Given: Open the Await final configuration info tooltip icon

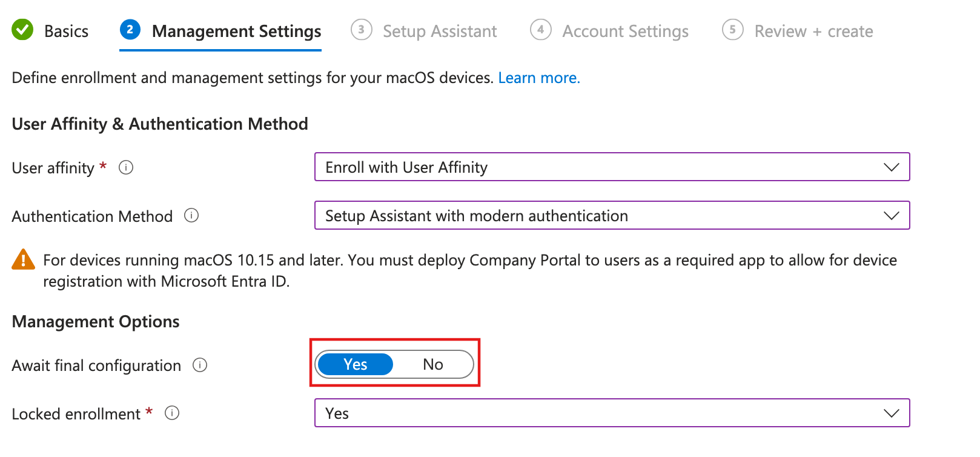Looking at the screenshot, I should pos(200,365).
